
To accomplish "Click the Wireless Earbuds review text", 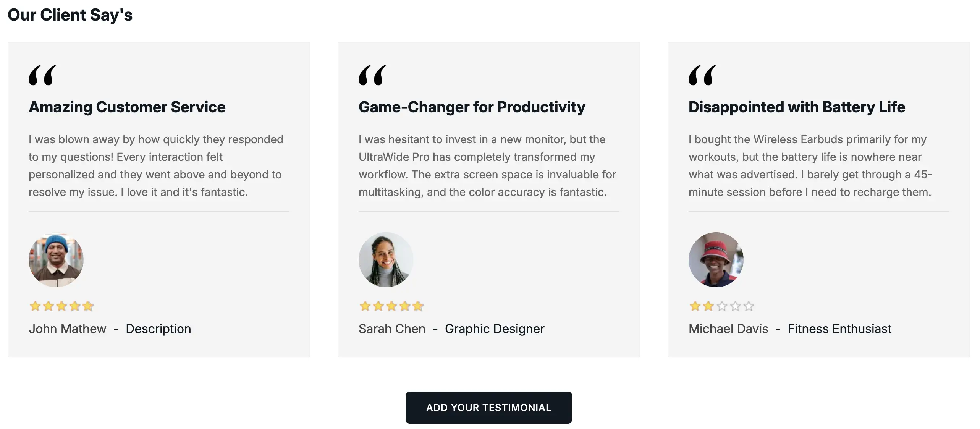I will pyautogui.click(x=810, y=166).
